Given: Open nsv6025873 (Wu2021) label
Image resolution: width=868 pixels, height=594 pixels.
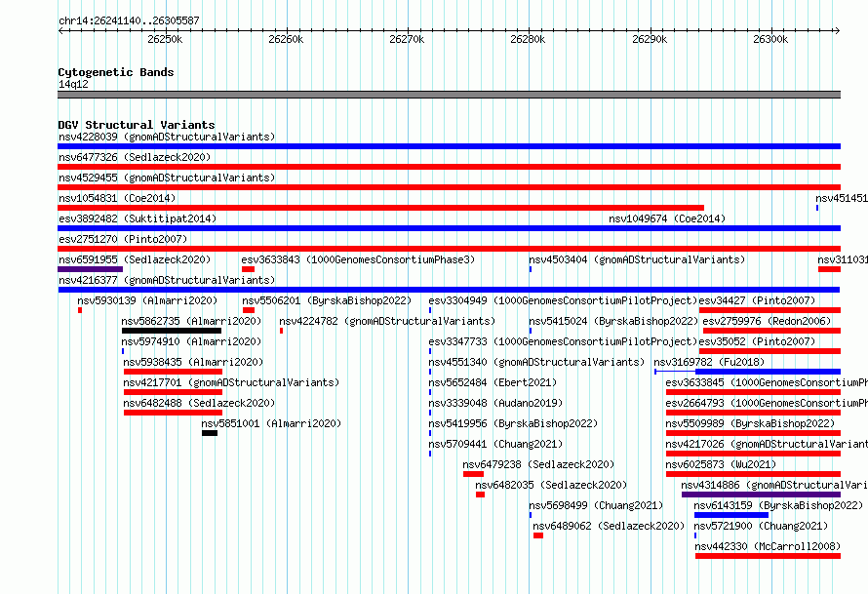Looking at the screenshot, I should coord(721,464).
